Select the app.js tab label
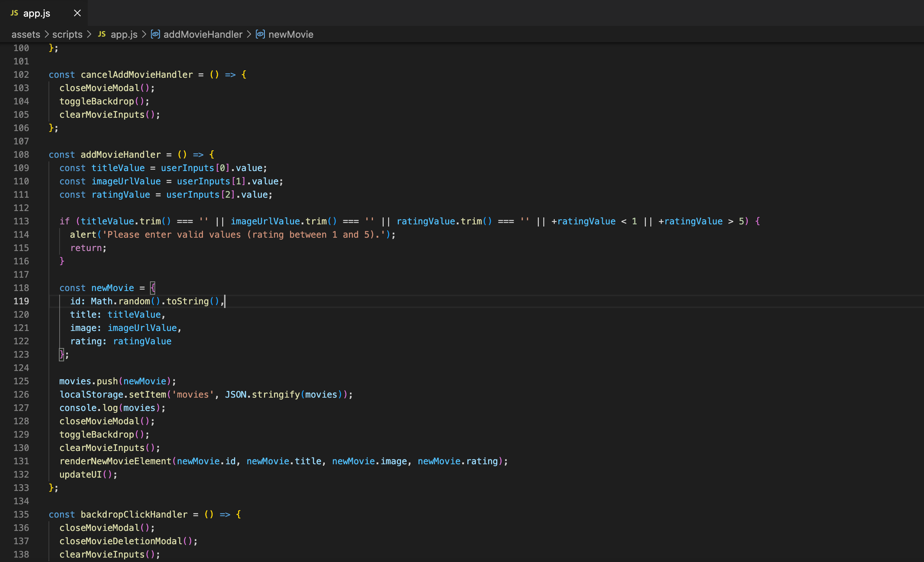The image size is (924, 562). tap(37, 13)
